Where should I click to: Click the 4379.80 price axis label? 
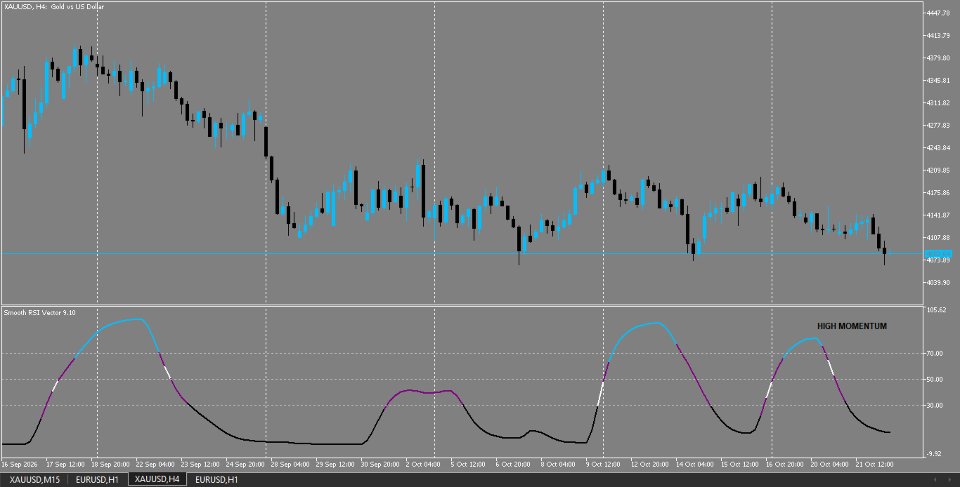pyautogui.click(x=939, y=58)
